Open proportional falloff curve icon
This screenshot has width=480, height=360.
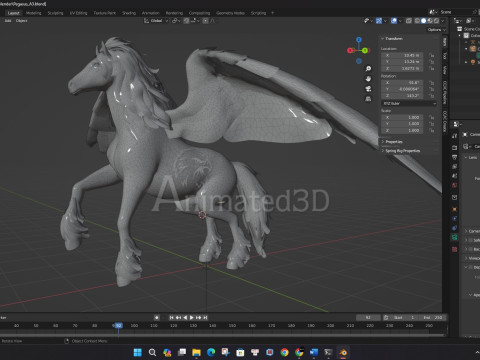[212, 21]
